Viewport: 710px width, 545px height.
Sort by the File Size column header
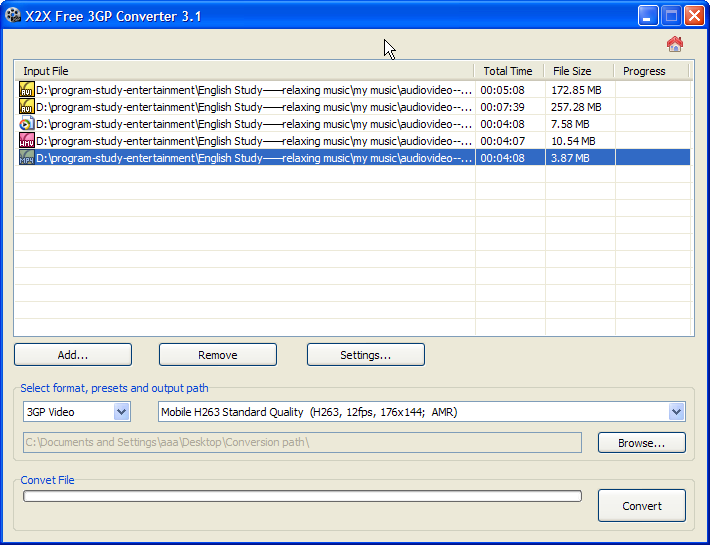point(579,71)
